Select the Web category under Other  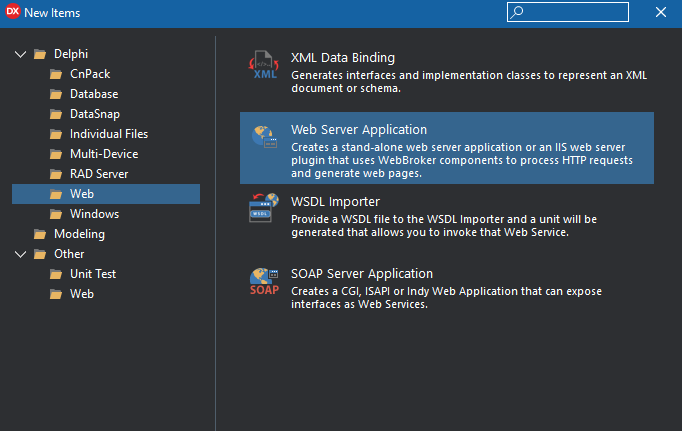82,294
